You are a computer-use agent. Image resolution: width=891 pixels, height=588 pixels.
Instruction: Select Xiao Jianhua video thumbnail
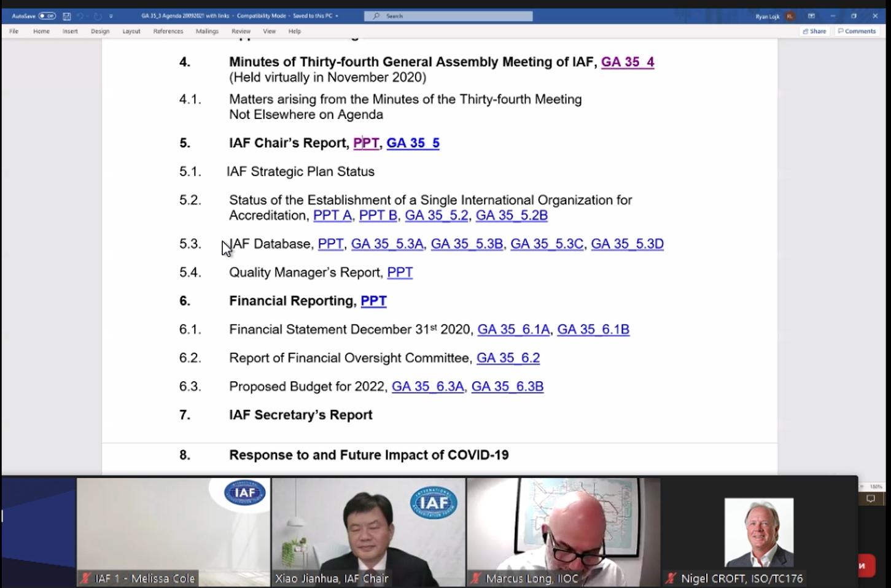tap(368, 532)
